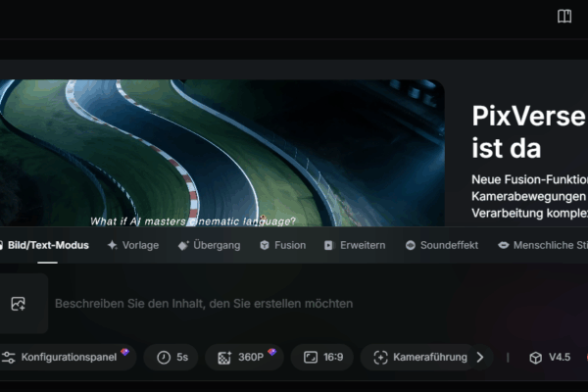
Task: Change the 5s duration option
Action: (171, 357)
